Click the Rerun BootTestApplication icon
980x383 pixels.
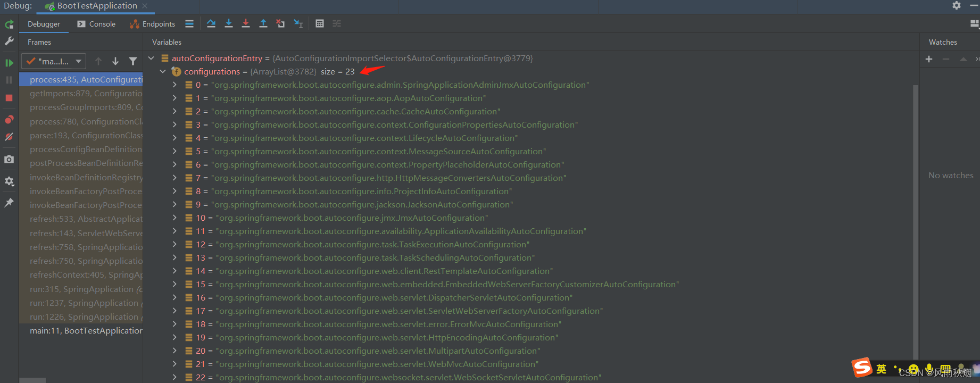(9, 24)
